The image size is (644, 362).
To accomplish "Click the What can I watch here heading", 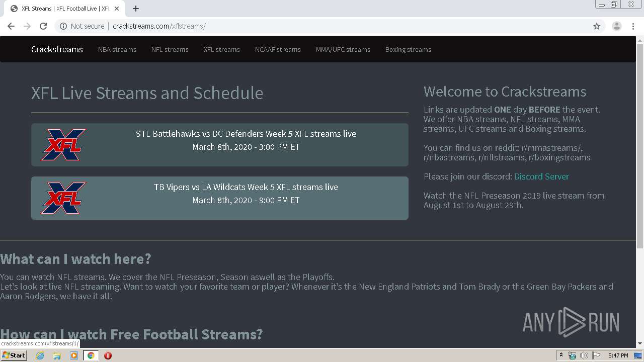I will pos(75,259).
